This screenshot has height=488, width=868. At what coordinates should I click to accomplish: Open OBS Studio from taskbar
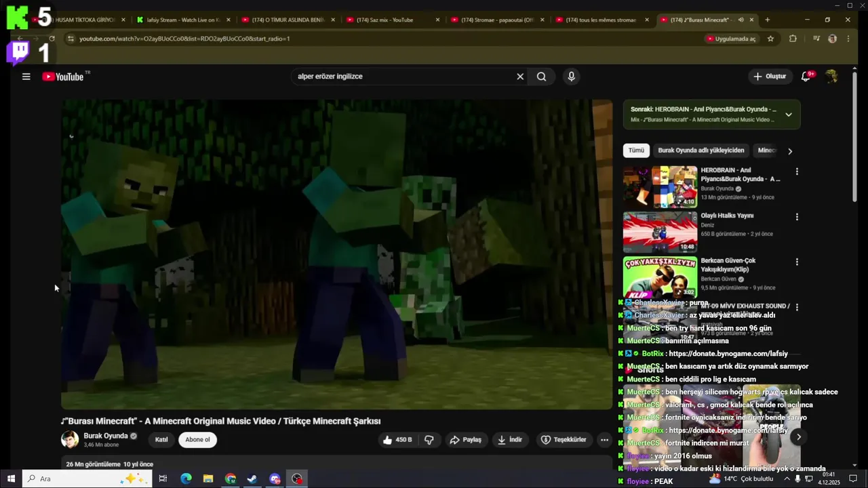[x=297, y=479]
